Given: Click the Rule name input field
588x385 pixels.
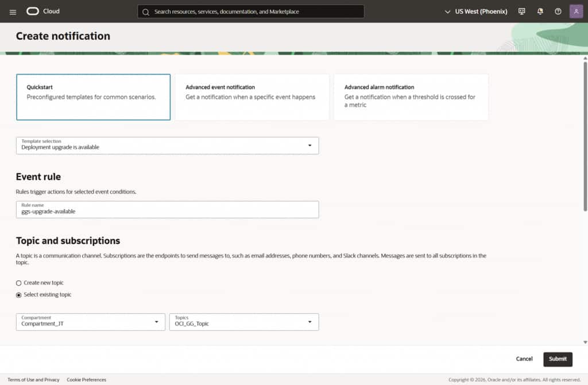Looking at the screenshot, I should click(167, 209).
